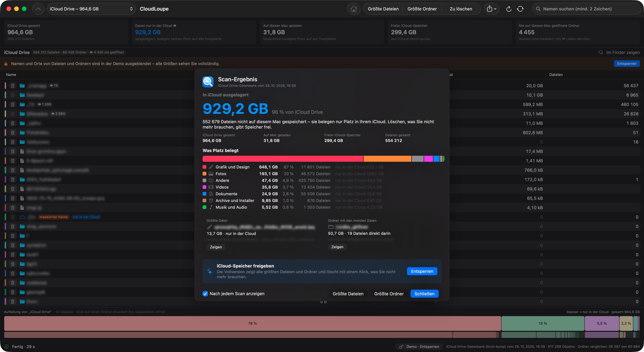Uncheck Nach jedem Scan anzeigen

[205, 294]
